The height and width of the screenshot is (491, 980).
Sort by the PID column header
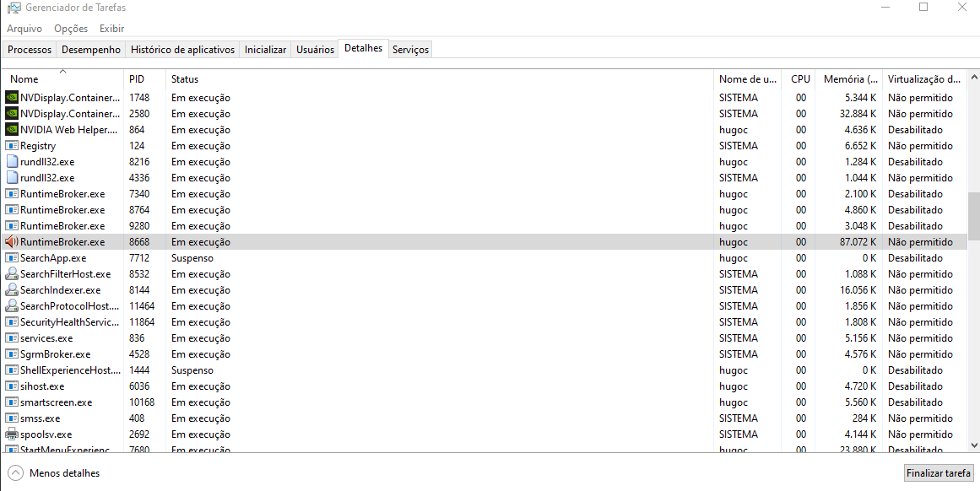point(145,78)
